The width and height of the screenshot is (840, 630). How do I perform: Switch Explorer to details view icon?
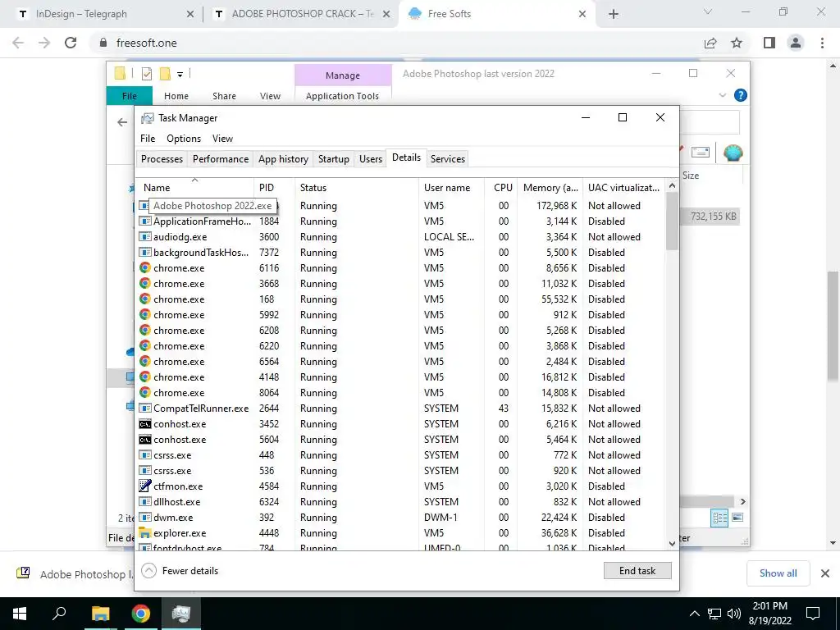click(x=720, y=518)
